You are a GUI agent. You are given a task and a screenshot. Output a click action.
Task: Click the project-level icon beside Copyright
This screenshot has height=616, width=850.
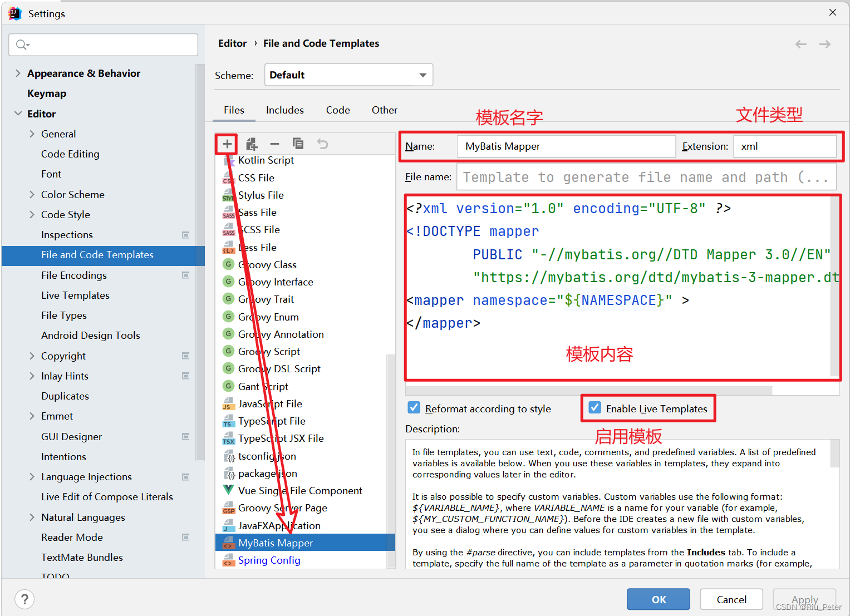coord(186,356)
